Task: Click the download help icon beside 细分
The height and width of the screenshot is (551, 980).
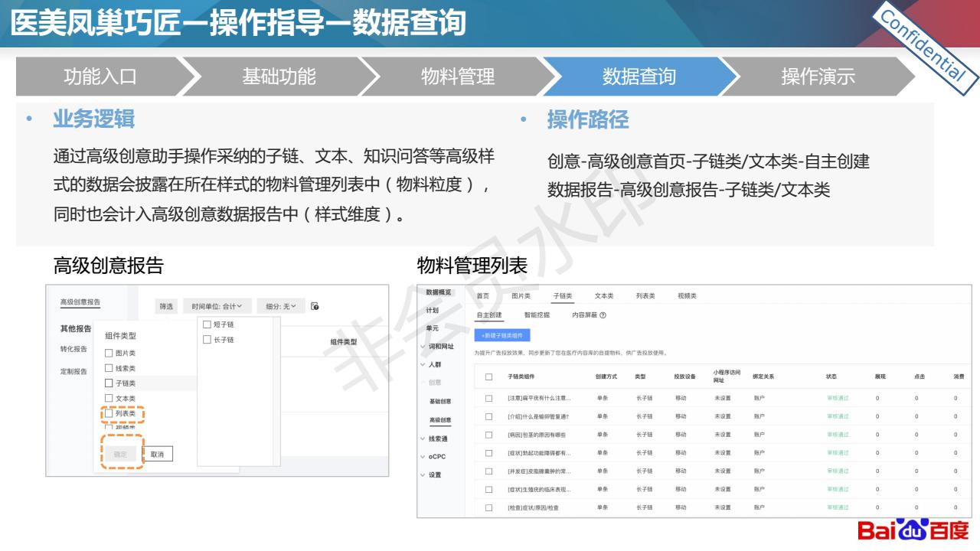Action: pyautogui.click(x=315, y=307)
